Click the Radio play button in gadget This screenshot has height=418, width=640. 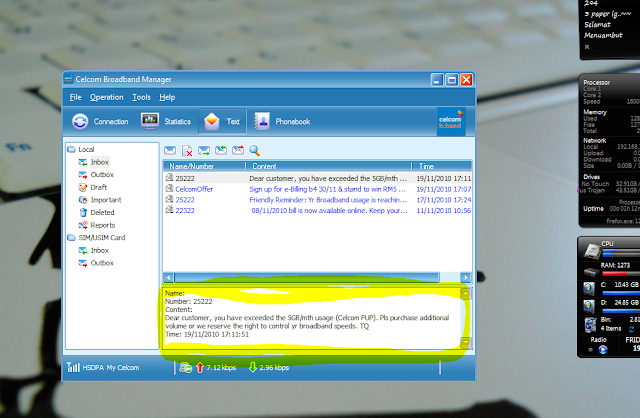pos(603,349)
